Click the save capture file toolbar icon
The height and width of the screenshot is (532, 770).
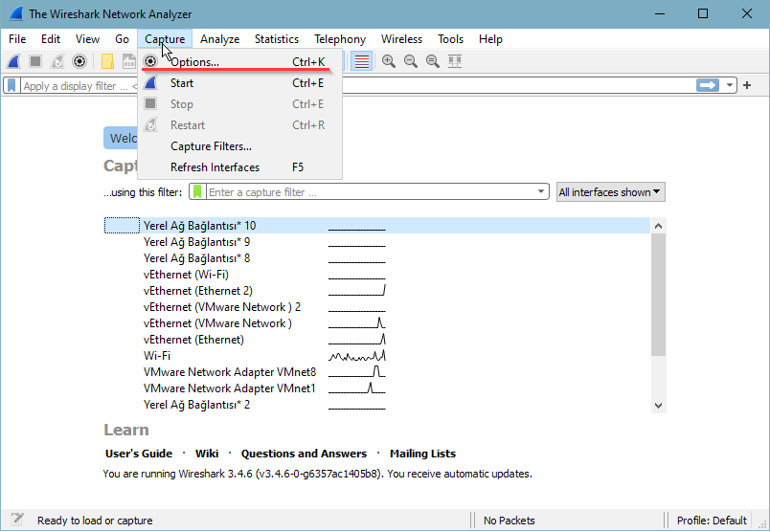coord(128,61)
